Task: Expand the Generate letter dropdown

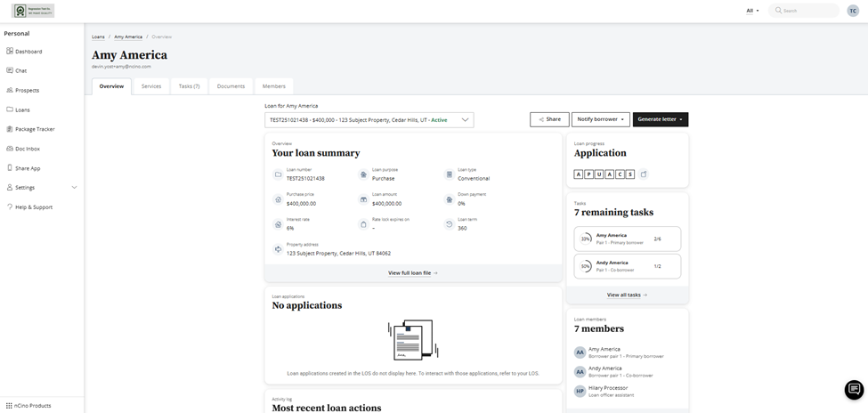Action: [660, 119]
